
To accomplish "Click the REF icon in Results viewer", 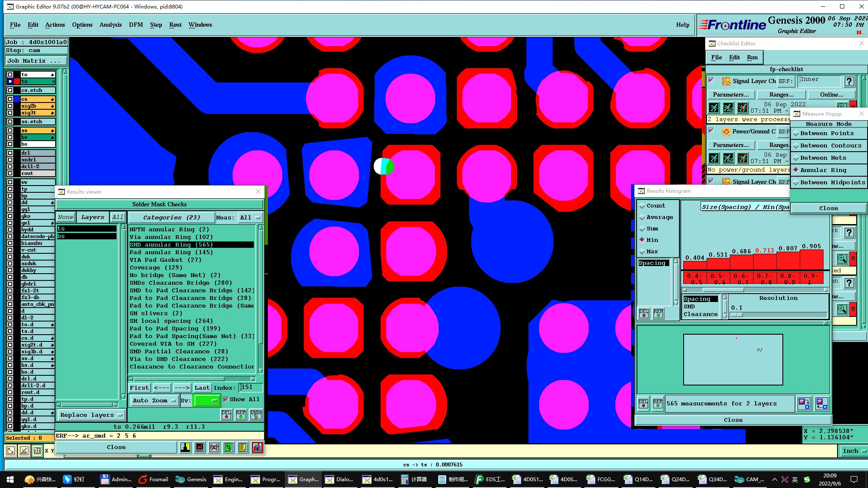I will click(x=241, y=414).
